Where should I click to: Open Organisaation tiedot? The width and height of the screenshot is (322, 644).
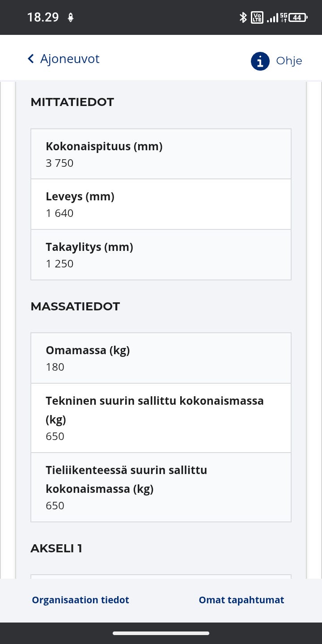pos(80,600)
